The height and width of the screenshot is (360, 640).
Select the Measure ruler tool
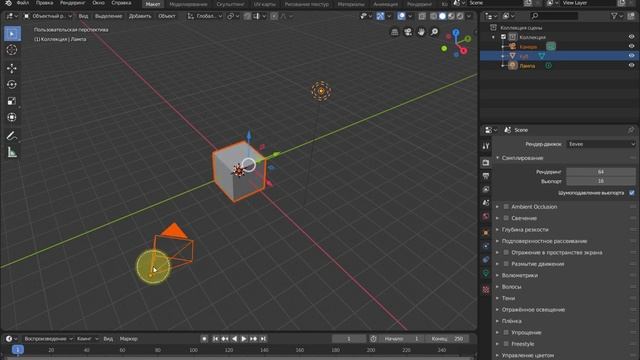pos(12,152)
